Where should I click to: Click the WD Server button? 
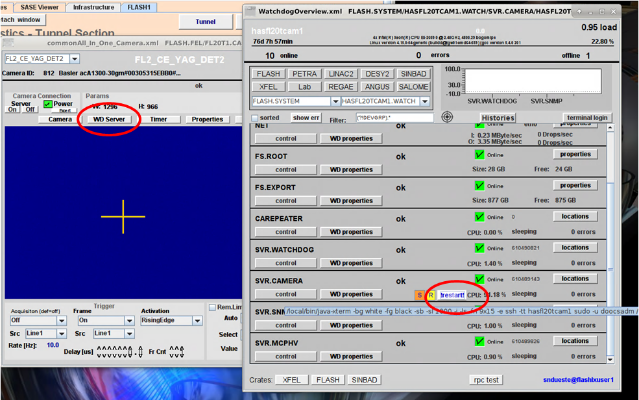[x=109, y=119]
